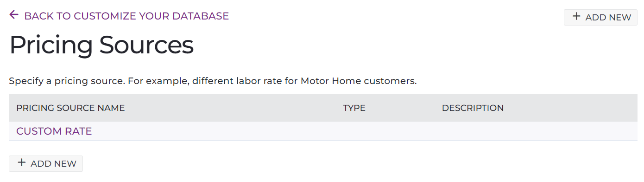This screenshot has width=644, height=182.
Task: Select the Pricing Sources page heading
Action: (x=101, y=45)
